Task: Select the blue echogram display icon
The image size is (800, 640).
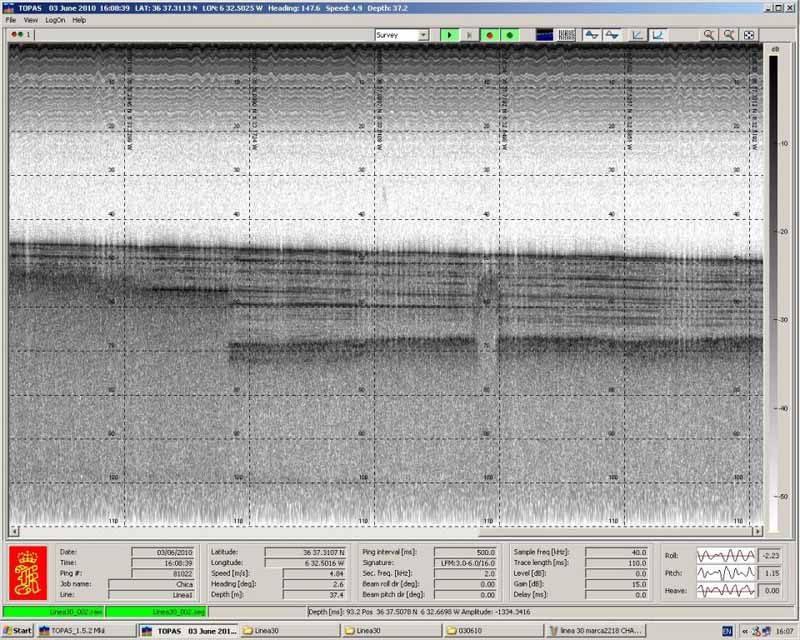Action: [545, 34]
